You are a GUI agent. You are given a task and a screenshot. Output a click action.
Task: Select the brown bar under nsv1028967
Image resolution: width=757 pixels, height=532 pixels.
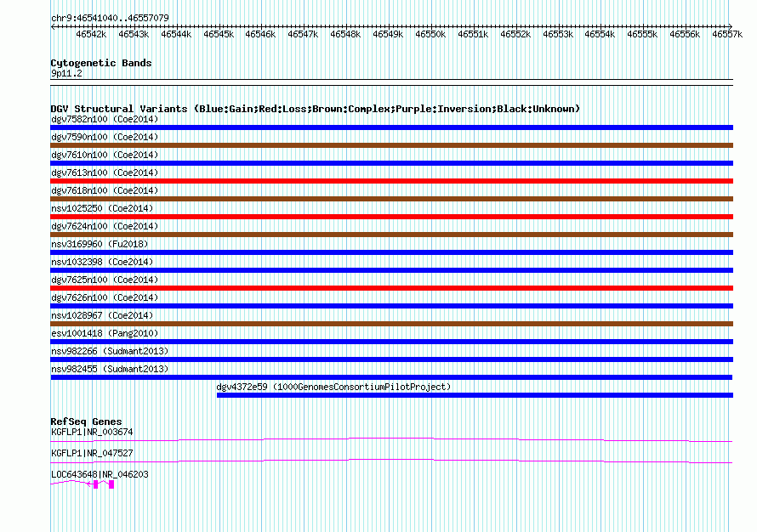coord(391,324)
